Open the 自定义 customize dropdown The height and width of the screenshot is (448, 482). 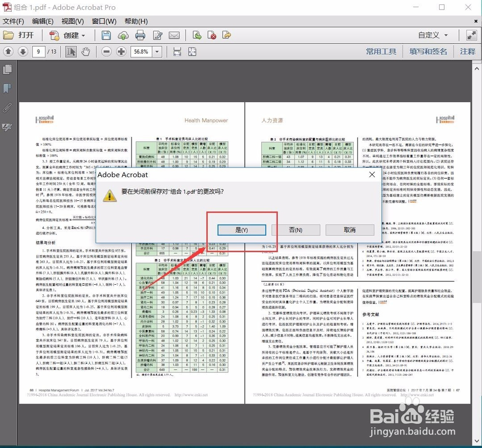point(432,35)
